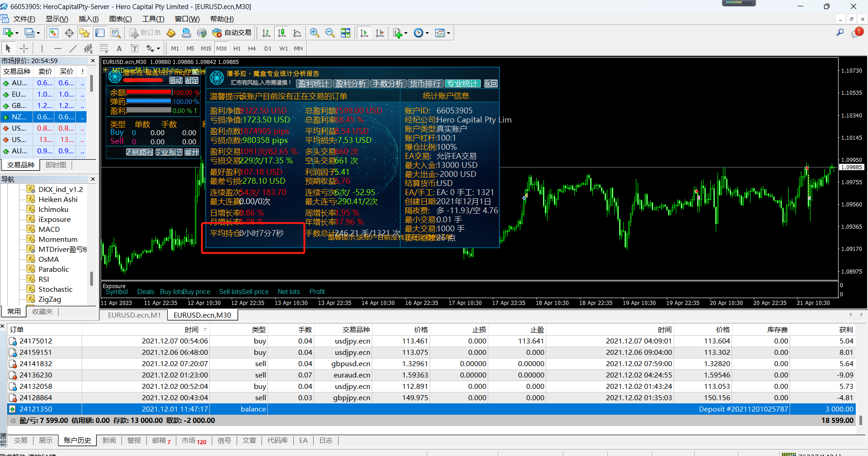The width and height of the screenshot is (868, 456).
Task: Toggle 自动交易 auto trading
Action: (232, 33)
